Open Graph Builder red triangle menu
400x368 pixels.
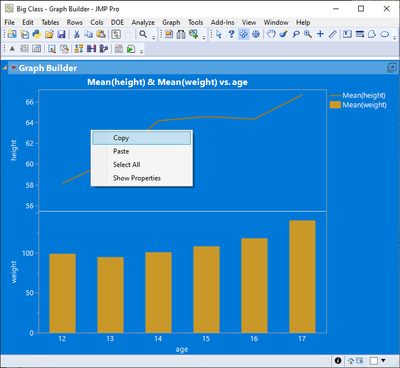pyautogui.click(x=13, y=68)
